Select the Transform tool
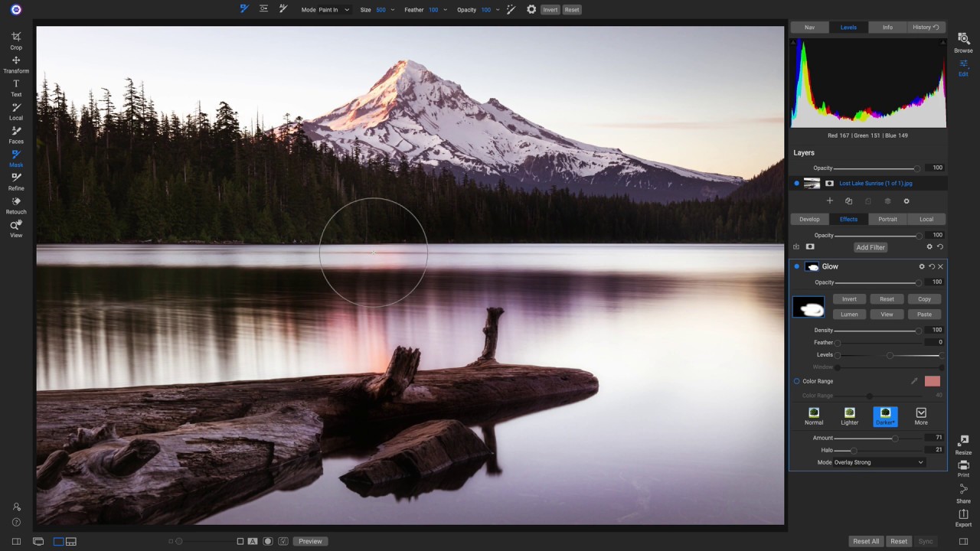 [16, 64]
